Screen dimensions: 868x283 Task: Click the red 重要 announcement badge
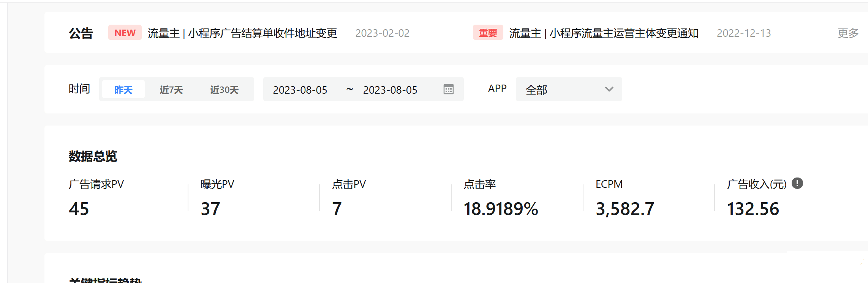tap(488, 33)
